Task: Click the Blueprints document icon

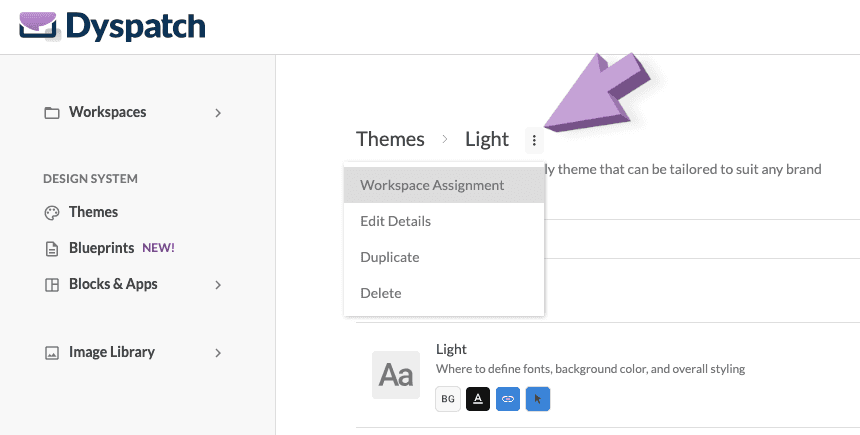Action: coord(52,249)
